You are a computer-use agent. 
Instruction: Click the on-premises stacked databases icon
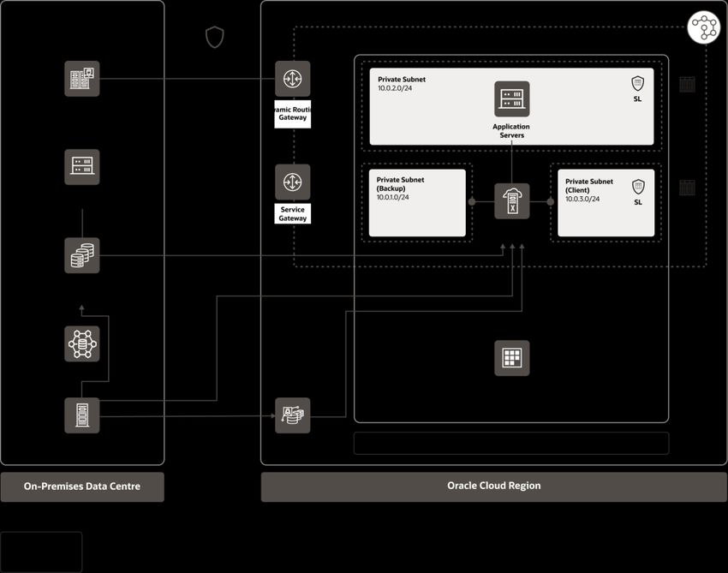click(x=81, y=255)
